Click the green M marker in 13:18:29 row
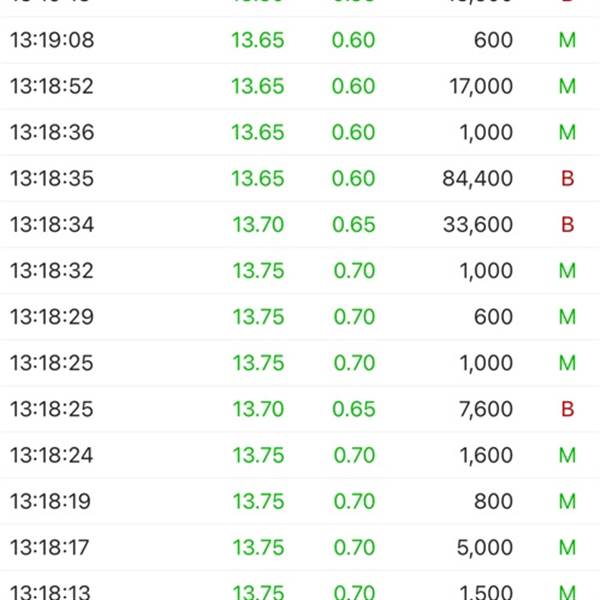 (567, 317)
